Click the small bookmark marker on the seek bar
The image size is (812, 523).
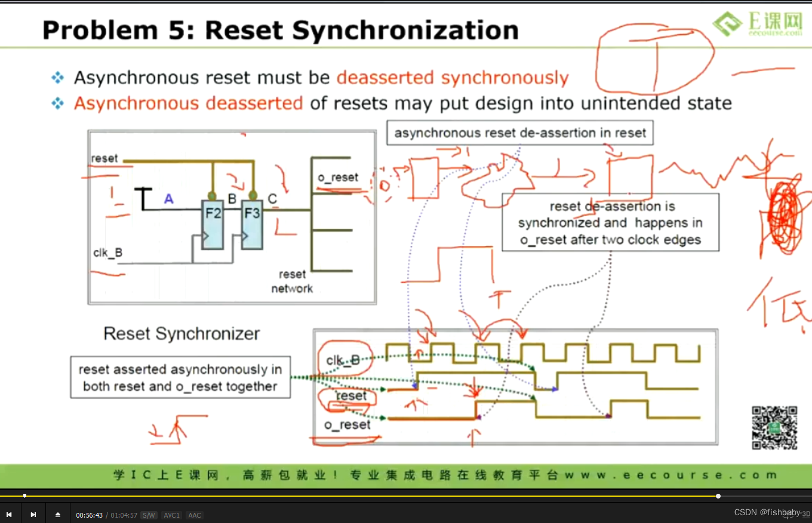[24, 496]
